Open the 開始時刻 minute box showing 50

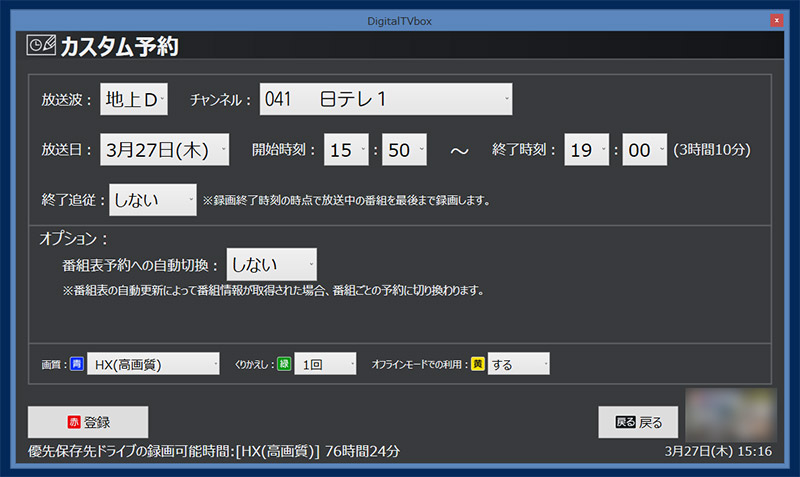pos(404,150)
